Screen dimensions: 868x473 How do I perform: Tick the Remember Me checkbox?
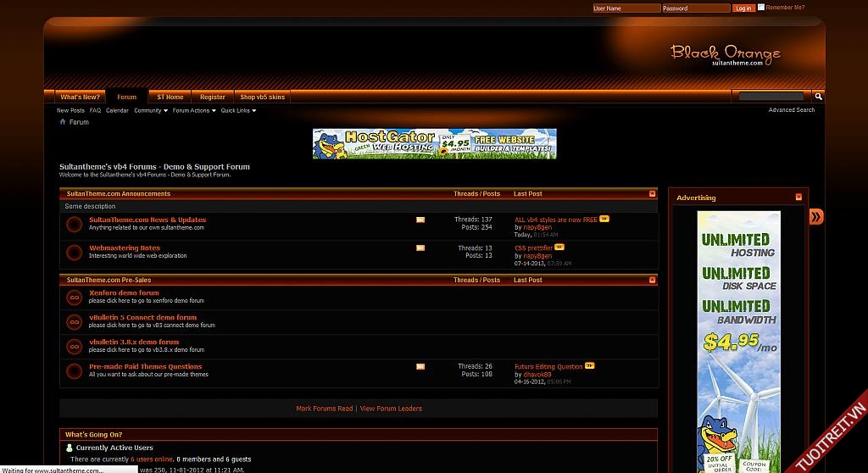coord(761,7)
